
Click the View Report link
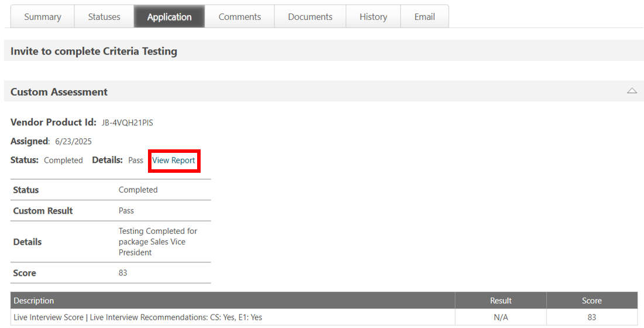coord(173,160)
